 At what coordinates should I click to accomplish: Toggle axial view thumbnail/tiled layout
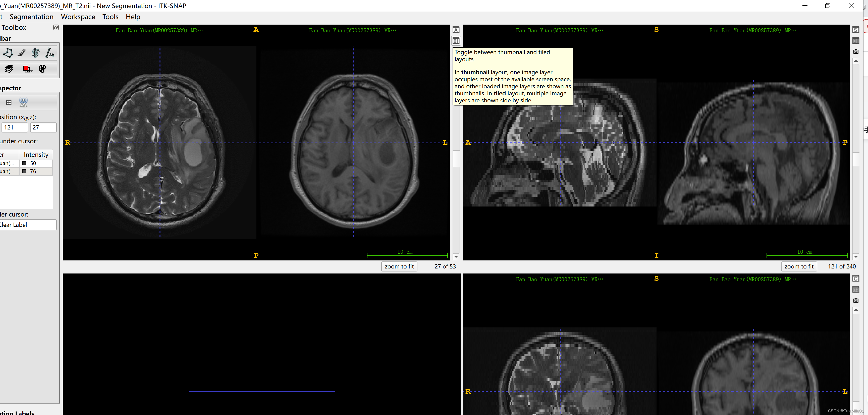pyautogui.click(x=456, y=41)
